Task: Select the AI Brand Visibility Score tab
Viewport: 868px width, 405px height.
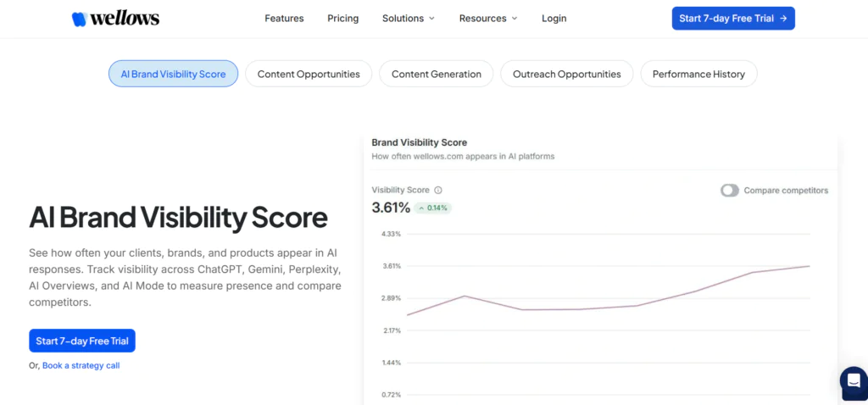Action: [x=173, y=74]
